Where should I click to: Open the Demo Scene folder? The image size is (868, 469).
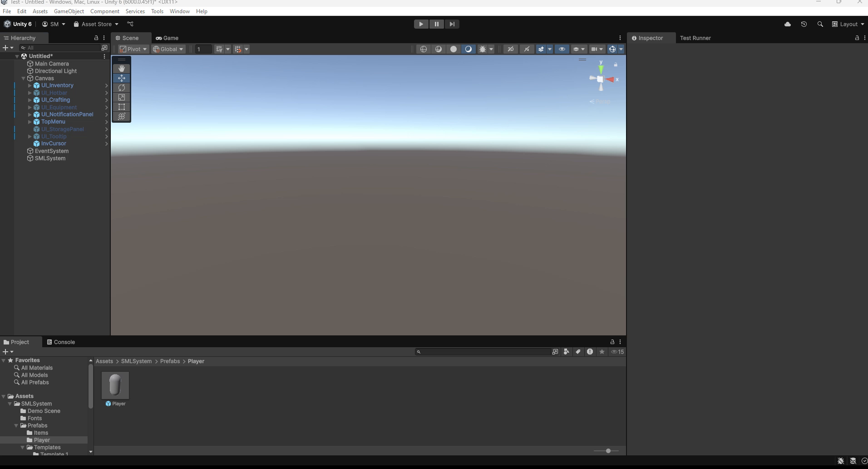point(44,411)
